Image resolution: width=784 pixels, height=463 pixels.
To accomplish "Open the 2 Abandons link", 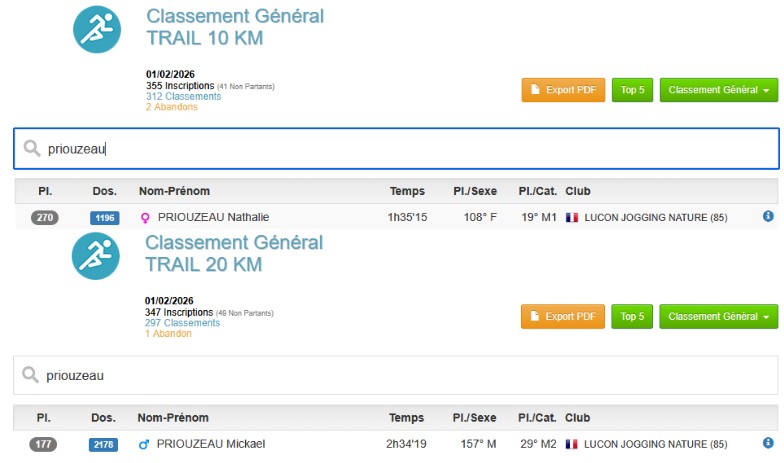I will 172,107.
